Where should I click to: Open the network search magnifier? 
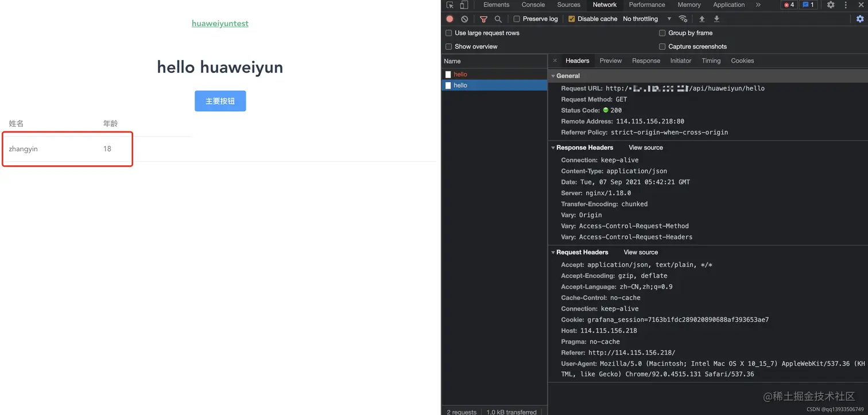(498, 19)
